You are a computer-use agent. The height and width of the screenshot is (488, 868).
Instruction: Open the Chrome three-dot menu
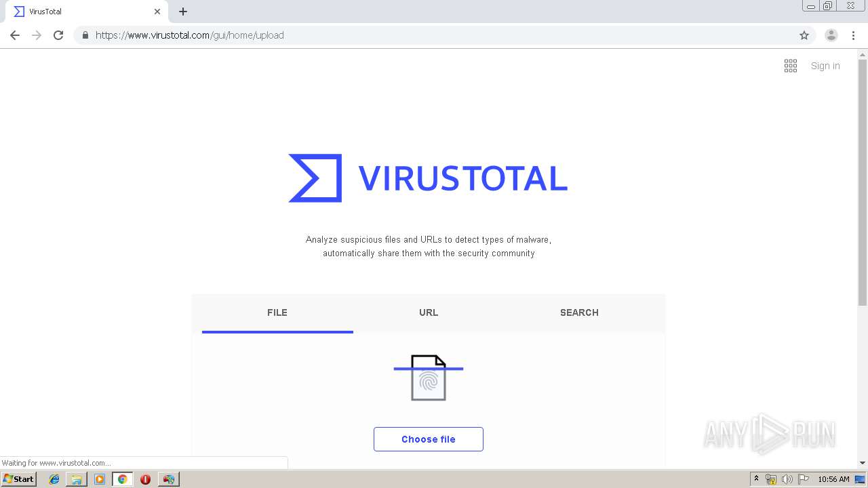(853, 35)
